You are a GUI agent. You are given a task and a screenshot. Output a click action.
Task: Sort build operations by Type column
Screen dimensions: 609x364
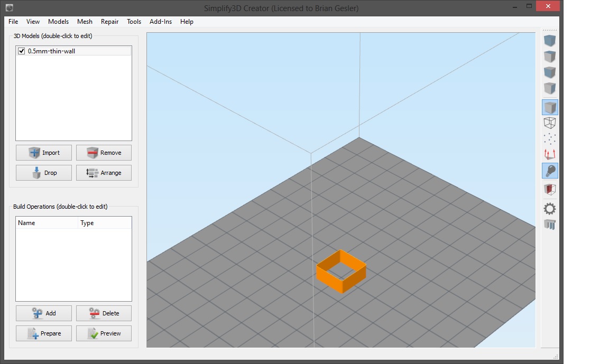(x=105, y=223)
